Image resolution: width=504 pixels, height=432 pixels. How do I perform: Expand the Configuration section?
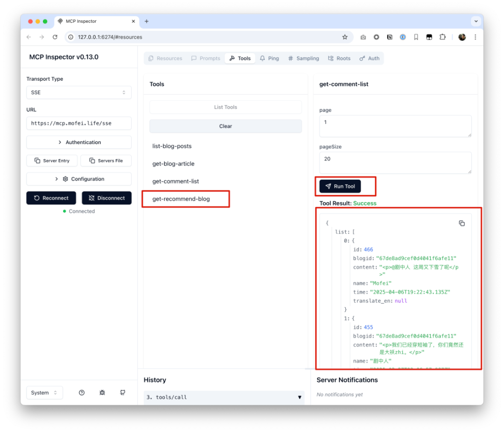[x=79, y=179]
